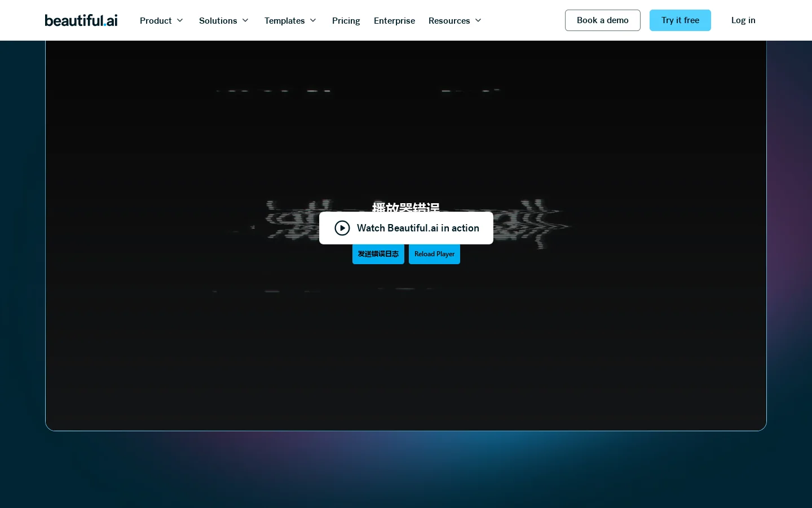
Task: Click Watch Beautiful.ai in action
Action: [x=406, y=228]
